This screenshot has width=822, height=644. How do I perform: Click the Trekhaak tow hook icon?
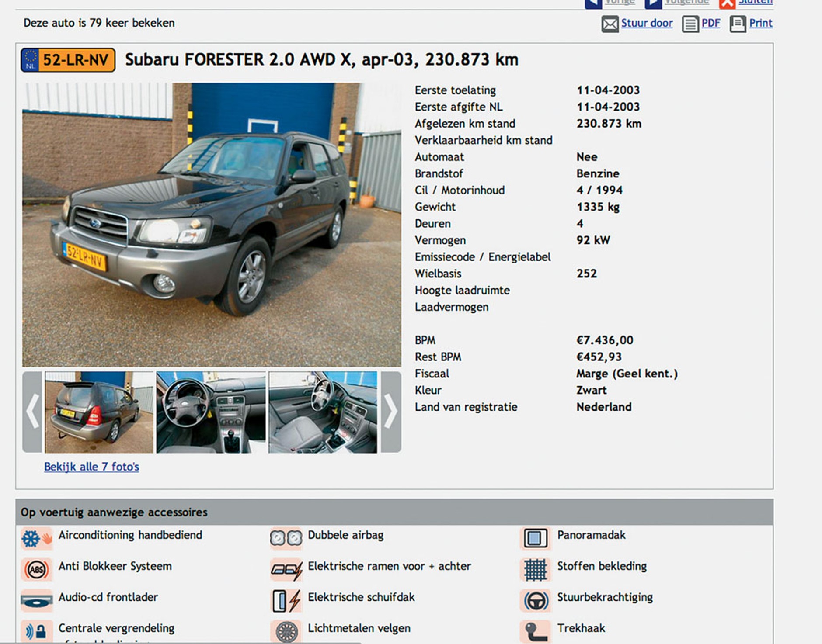click(535, 631)
